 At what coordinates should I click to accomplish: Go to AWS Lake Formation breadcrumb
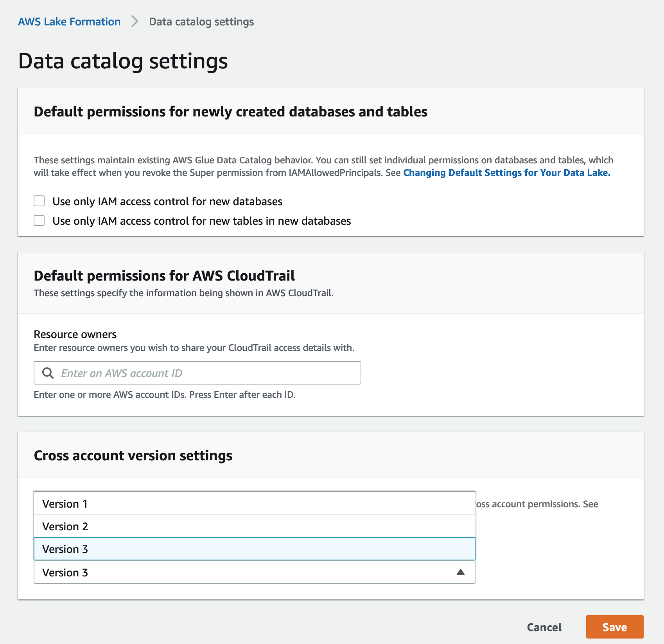click(x=69, y=21)
